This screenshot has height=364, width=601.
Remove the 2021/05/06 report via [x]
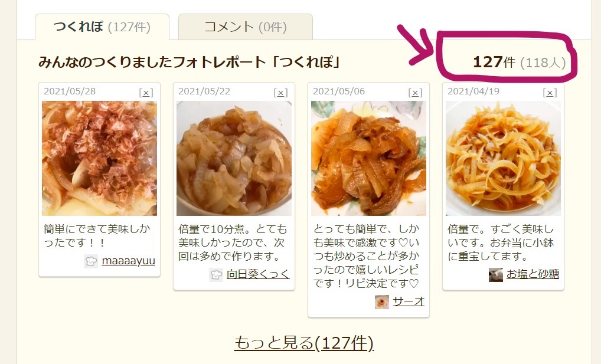415,93
